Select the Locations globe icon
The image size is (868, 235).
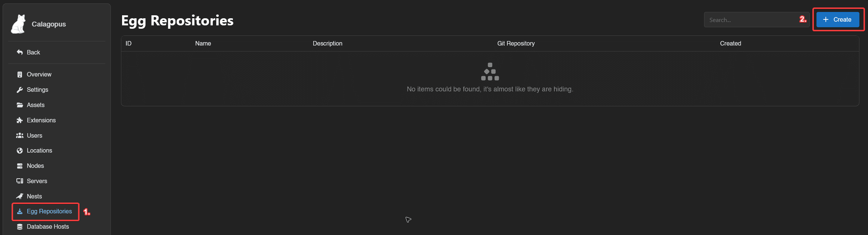(x=20, y=150)
